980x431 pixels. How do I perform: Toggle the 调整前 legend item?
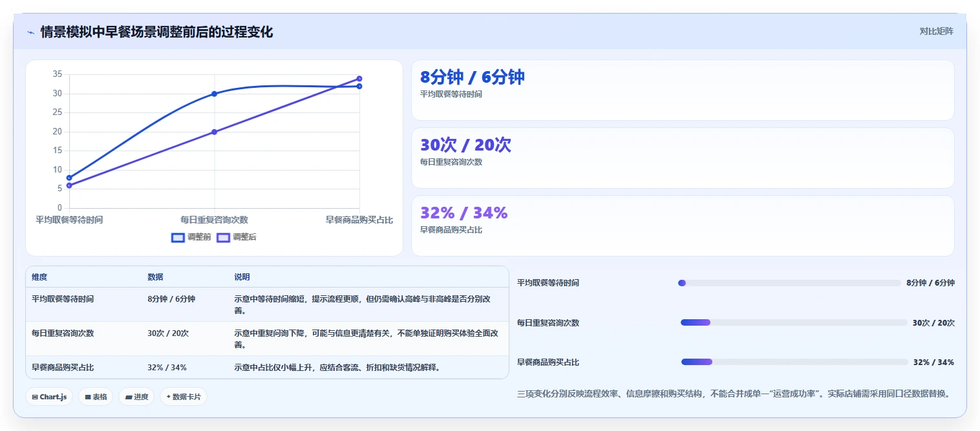point(191,237)
